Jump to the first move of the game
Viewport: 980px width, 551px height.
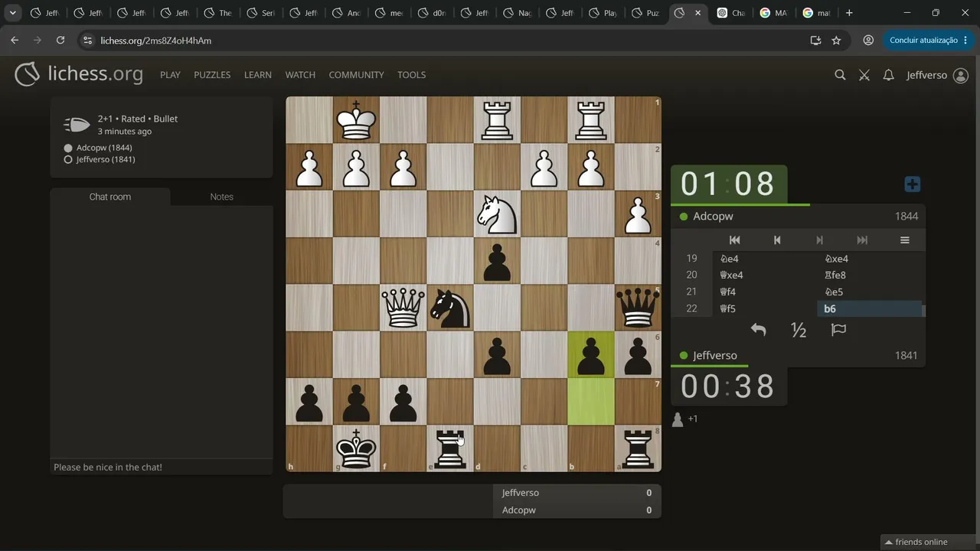point(734,240)
